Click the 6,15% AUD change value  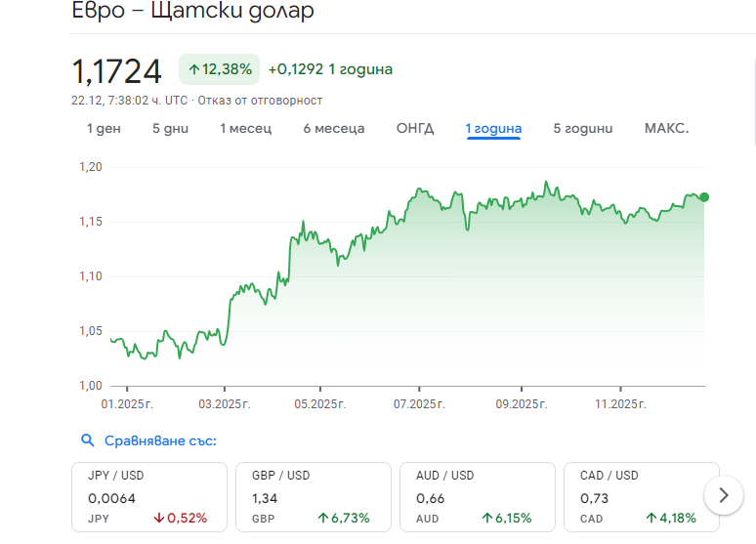pos(507,518)
